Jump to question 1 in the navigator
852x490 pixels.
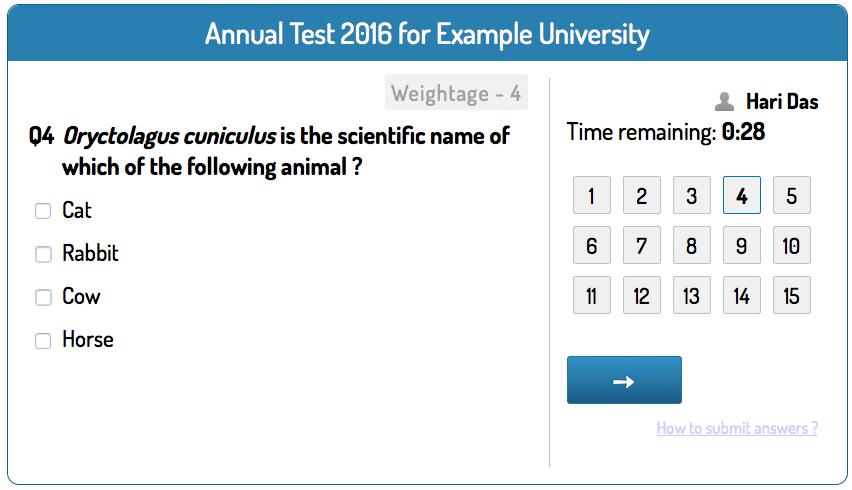[592, 195]
